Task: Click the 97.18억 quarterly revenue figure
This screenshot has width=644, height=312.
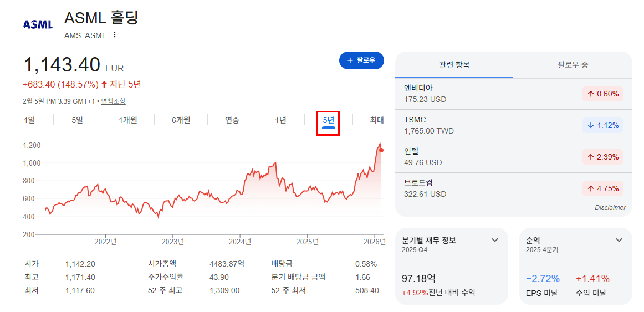Action: pos(419,279)
